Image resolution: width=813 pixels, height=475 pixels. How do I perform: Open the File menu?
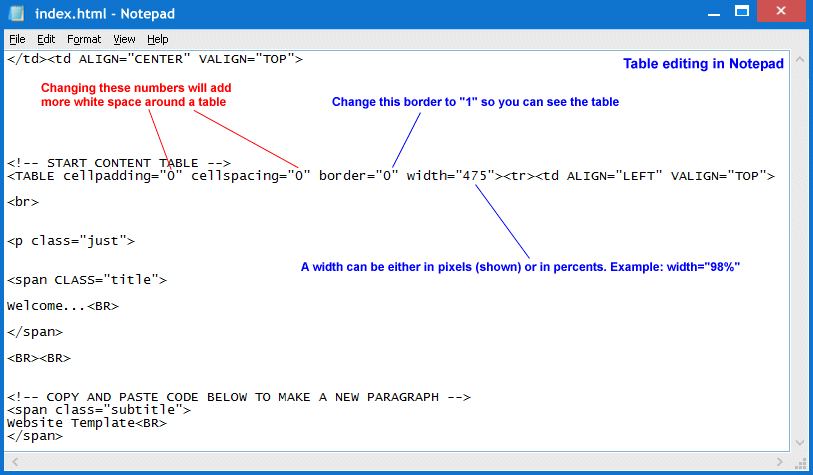[17, 39]
